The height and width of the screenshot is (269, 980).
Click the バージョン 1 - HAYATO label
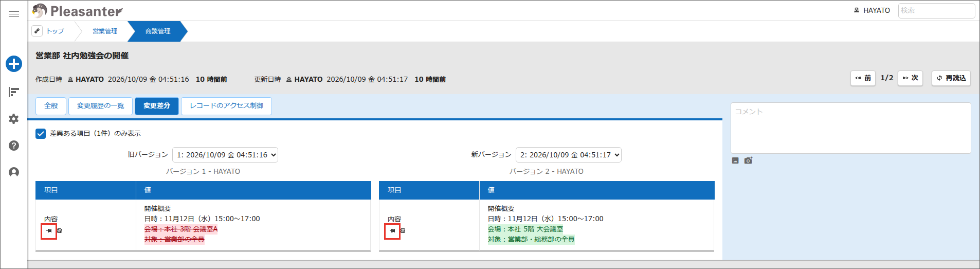coord(203,172)
